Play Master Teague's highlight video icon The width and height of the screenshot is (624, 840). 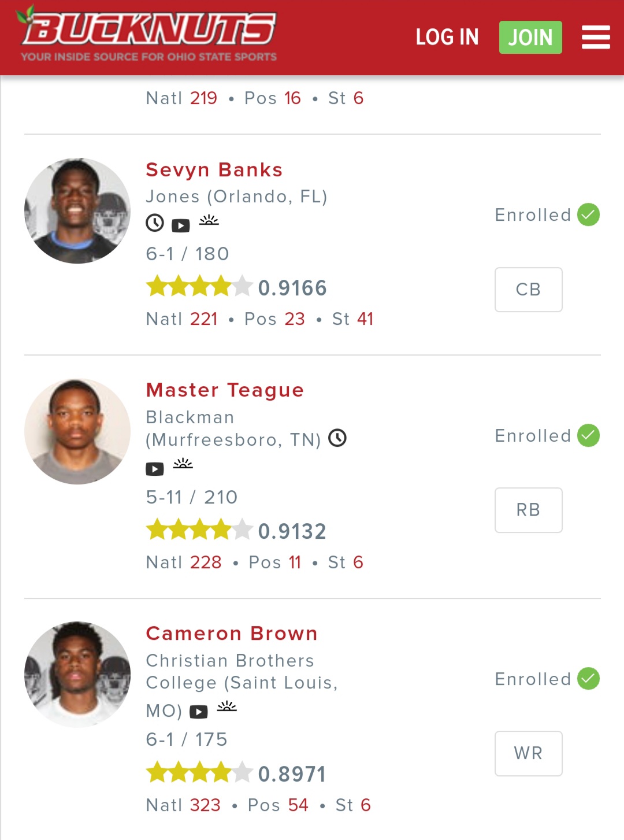[155, 469]
